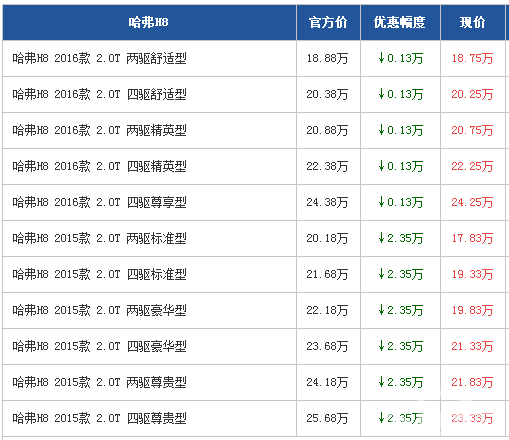Image resolution: width=509 pixels, height=440 pixels.
Task: Click official price 24.18万
Action: coord(327,382)
